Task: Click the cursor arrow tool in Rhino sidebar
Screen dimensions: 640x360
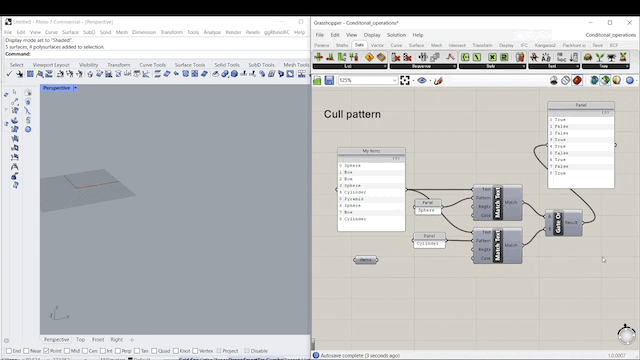Action: pos(14,92)
